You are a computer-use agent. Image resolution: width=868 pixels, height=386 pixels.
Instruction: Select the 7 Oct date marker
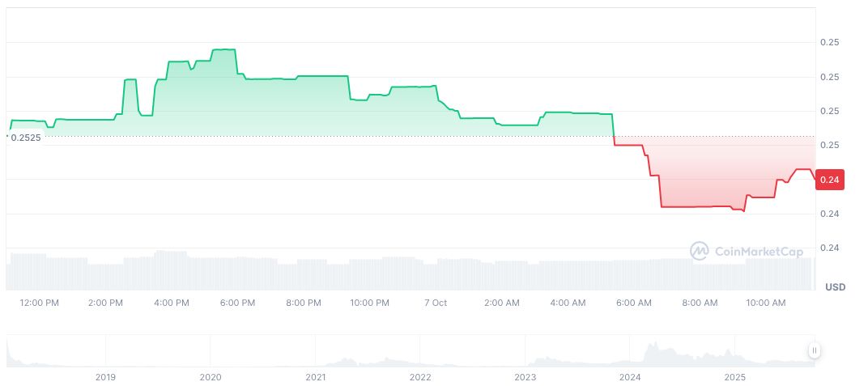[436, 303]
